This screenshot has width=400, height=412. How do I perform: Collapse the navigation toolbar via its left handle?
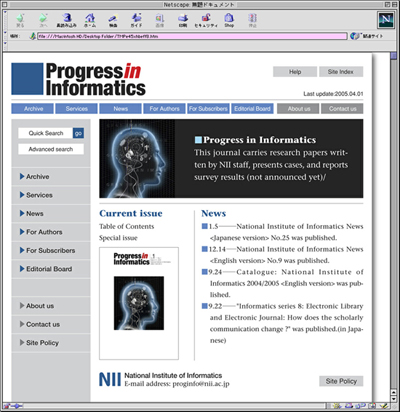(5, 20)
